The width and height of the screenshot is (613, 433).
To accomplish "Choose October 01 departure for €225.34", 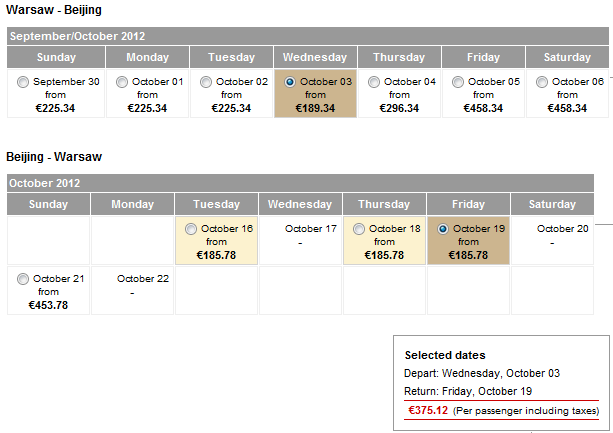I will (x=122, y=82).
